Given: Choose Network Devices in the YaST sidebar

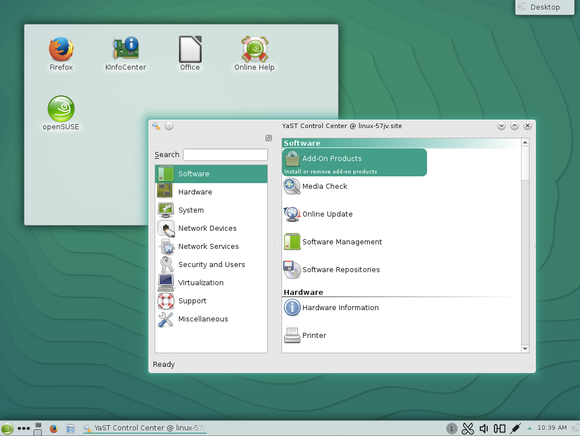Looking at the screenshot, I should (x=211, y=228).
